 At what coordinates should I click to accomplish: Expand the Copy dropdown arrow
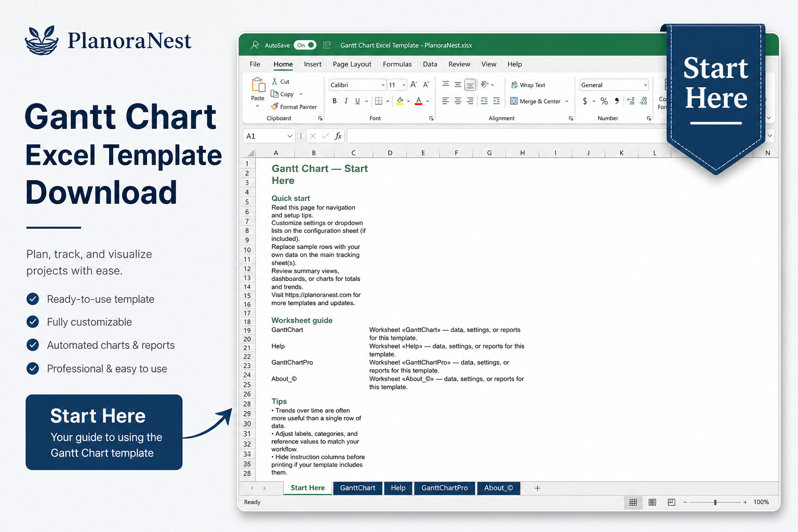click(301, 95)
